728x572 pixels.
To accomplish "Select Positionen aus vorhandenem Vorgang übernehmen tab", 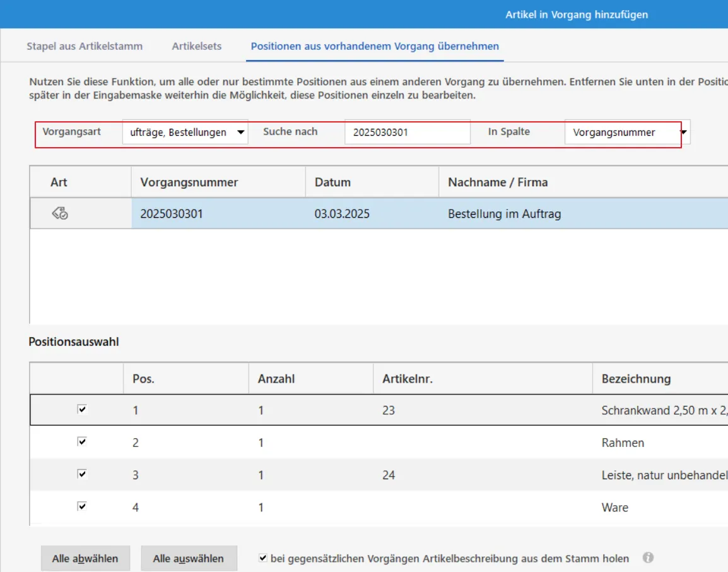I will tap(375, 46).
